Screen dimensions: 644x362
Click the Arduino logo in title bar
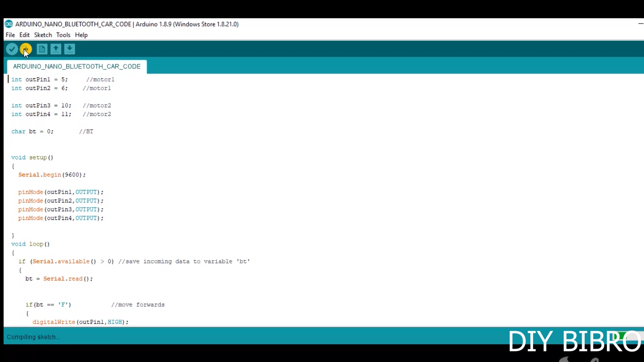pyautogui.click(x=9, y=24)
